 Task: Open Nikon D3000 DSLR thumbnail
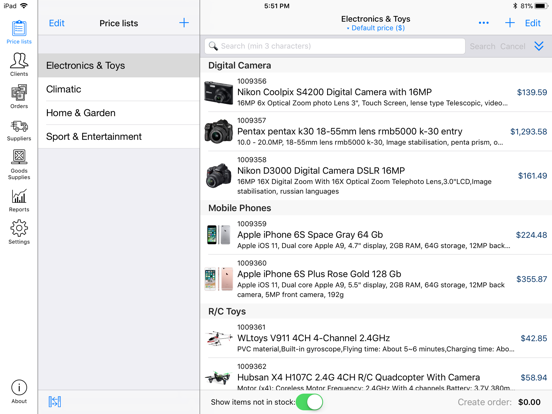point(219,175)
